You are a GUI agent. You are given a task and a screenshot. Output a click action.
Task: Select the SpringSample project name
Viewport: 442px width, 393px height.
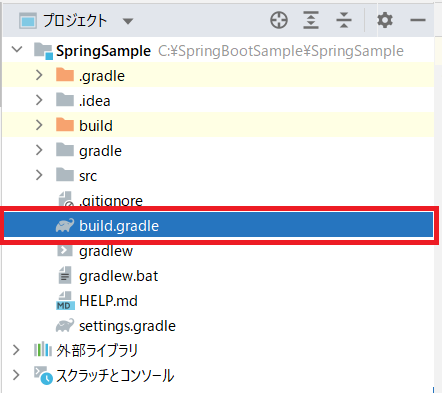(103, 51)
